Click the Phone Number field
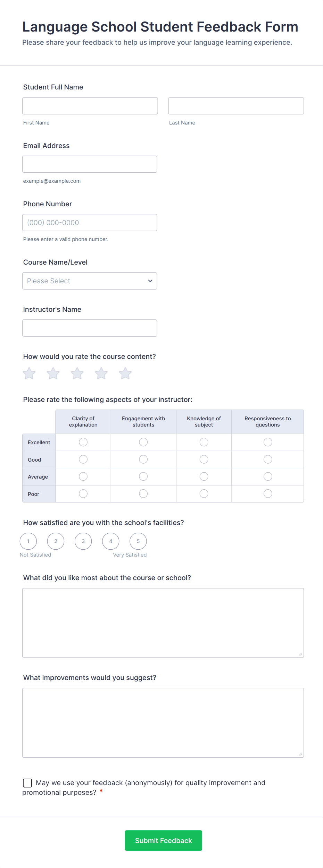Screen dimensions: 323x868 [x=89, y=222]
